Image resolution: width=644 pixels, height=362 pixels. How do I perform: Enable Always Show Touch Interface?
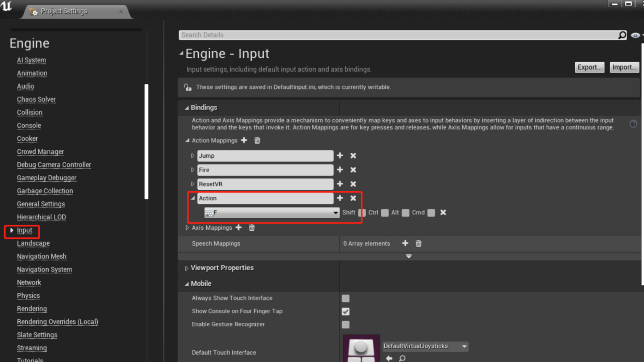coord(345,298)
